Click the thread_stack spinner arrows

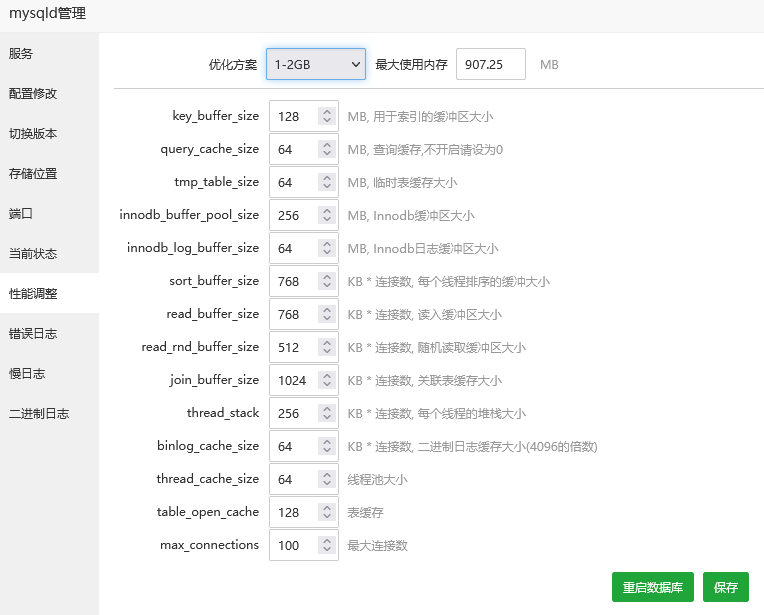coord(327,413)
